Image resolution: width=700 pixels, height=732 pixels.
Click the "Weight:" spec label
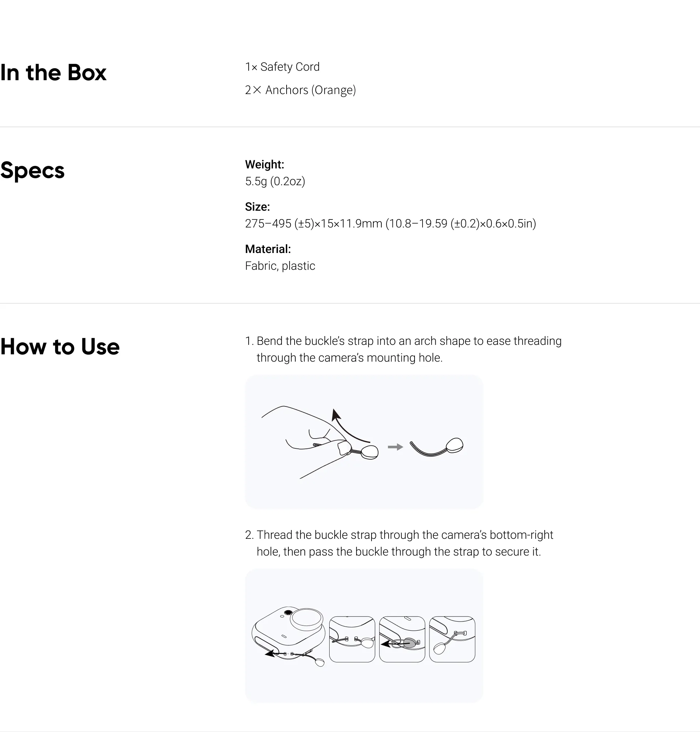click(x=265, y=164)
